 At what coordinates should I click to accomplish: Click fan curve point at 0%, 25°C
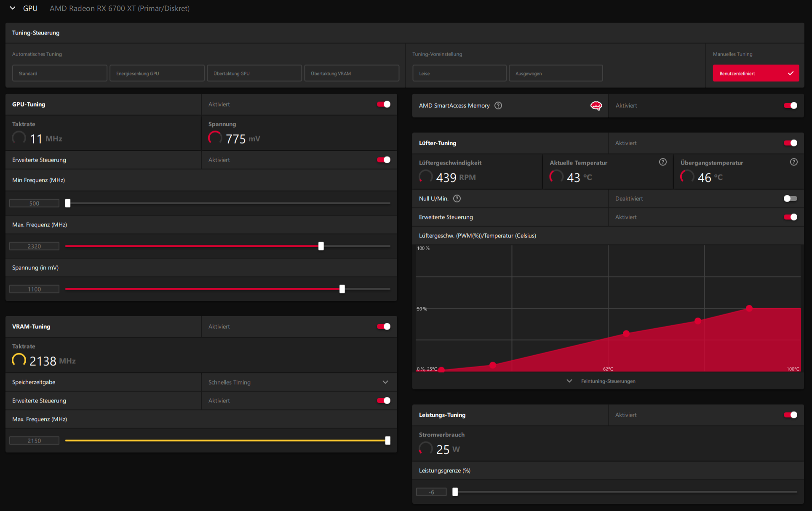click(441, 370)
